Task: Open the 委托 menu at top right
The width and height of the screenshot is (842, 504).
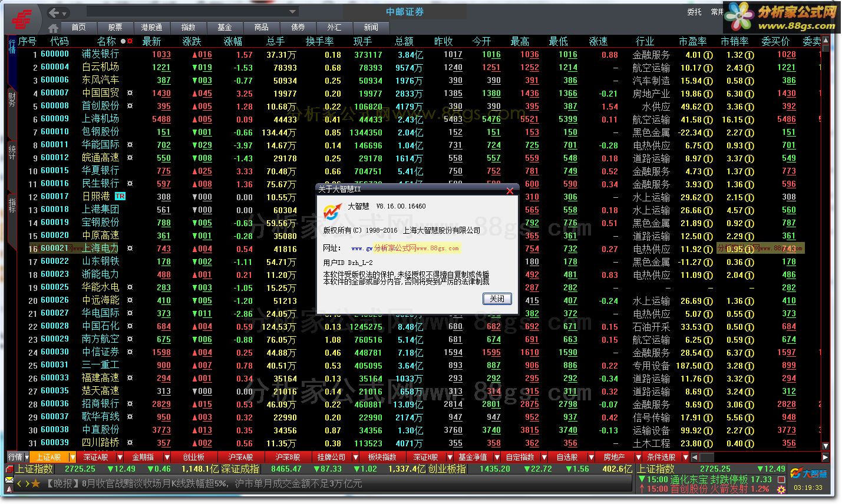Action: click(x=694, y=12)
